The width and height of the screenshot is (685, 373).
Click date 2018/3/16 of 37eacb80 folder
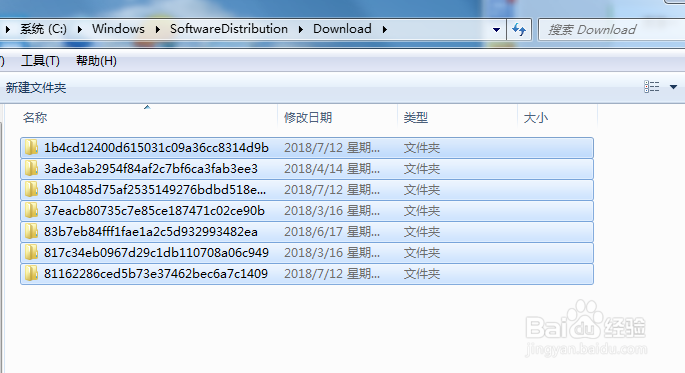click(x=332, y=211)
